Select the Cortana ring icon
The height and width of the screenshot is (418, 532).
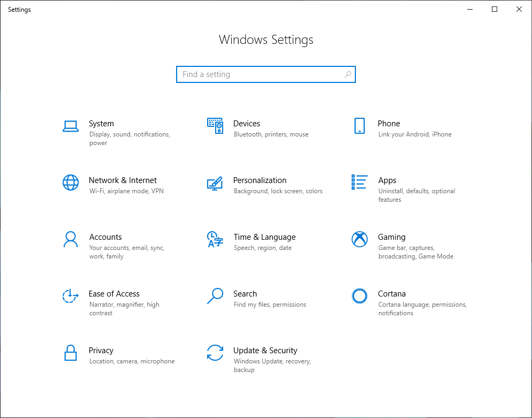coord(359,296)
